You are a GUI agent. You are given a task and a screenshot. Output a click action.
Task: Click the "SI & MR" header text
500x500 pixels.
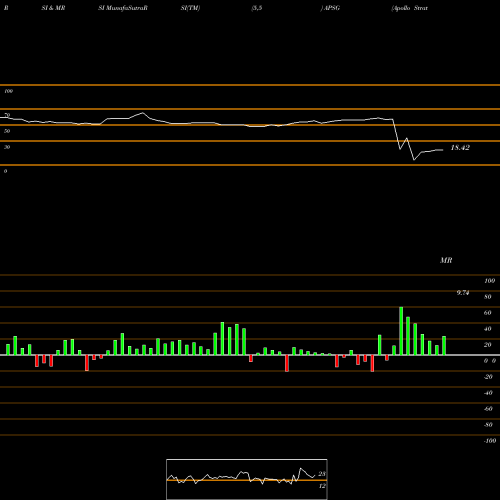click(53, 8)
